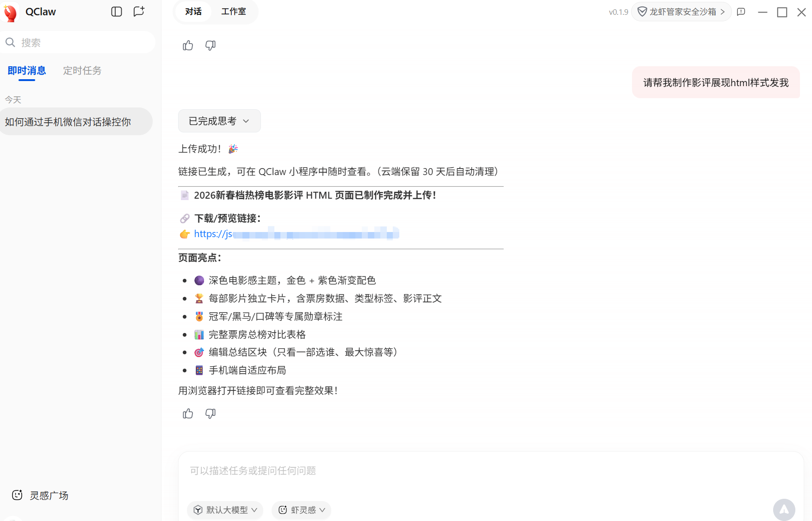This screenshot has width=812, height=521.
Task: Click the QClaw app title text
Action: [x=41, y=12]
